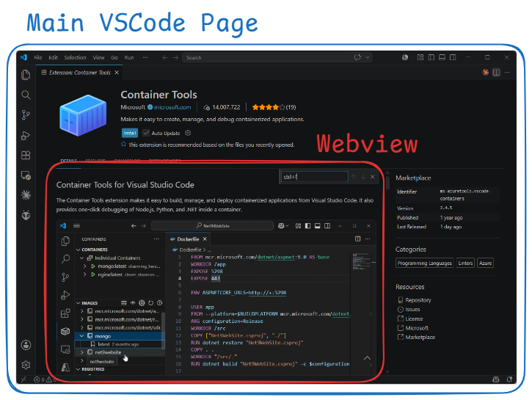
Task: Open the errors and warnings status item
Action: (x=43, y=379)
